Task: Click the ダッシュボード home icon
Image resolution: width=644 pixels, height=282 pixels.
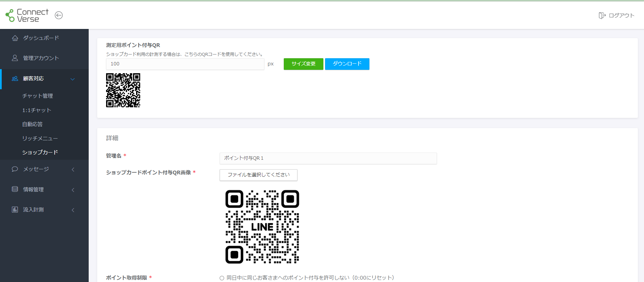Action: [15, 38]
